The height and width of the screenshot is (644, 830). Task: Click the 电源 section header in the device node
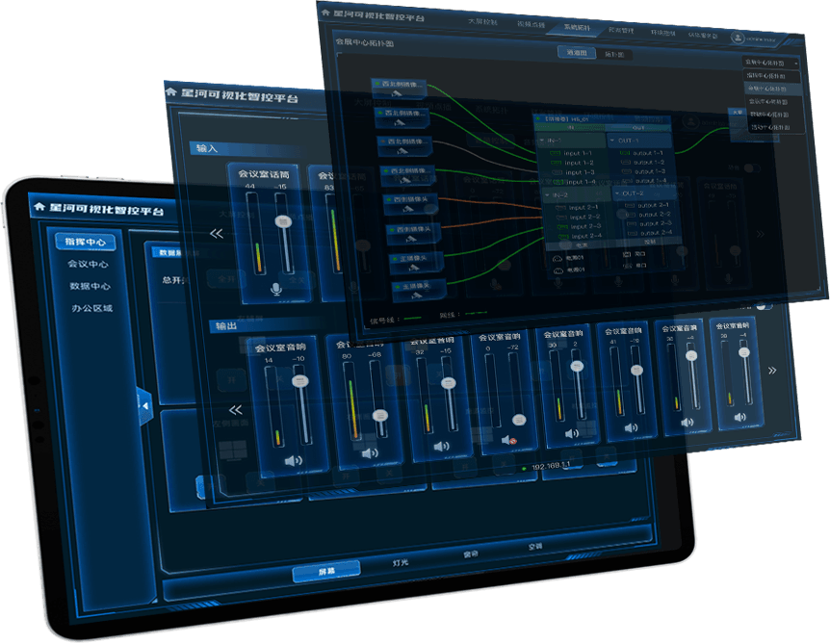582,245
